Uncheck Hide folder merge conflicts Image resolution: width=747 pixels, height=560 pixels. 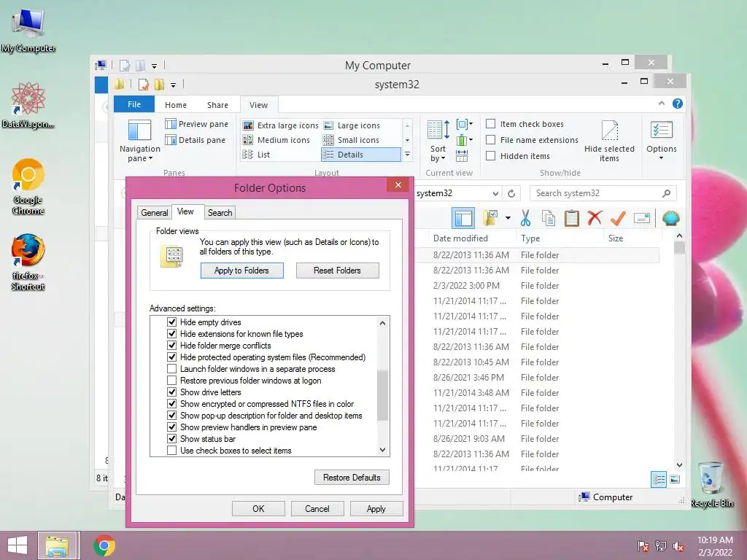(x=172, y=345)
